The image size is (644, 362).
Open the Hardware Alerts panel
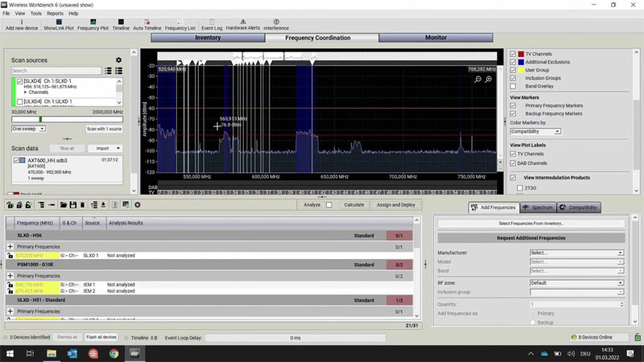click(x=242, y=24)
